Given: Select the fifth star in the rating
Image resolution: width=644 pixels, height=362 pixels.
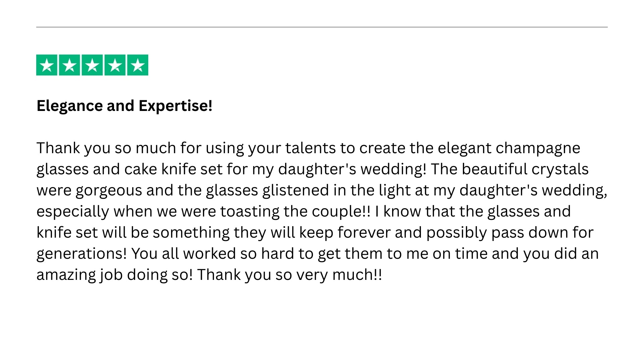Looking at the screenshot, I should (138, 65).
